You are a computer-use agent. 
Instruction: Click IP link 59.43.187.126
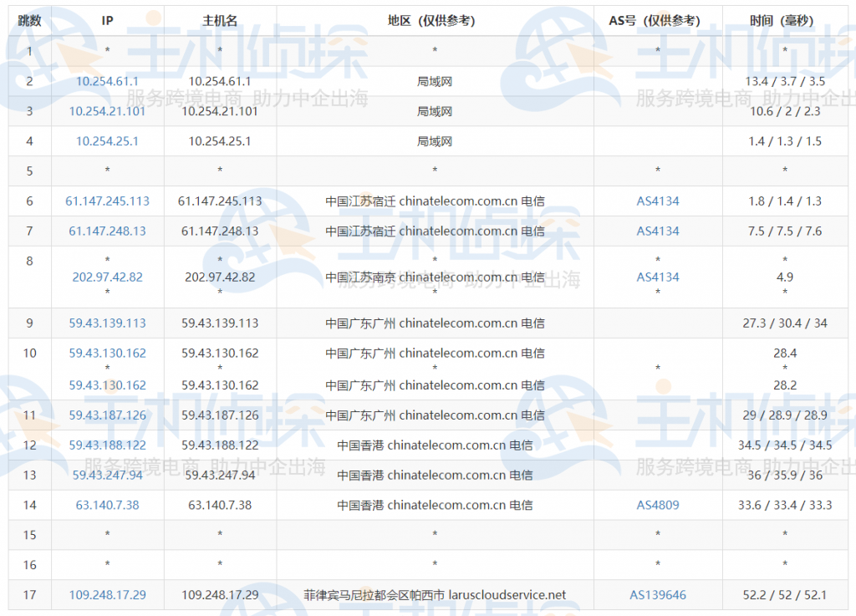(x=107, y=415)
